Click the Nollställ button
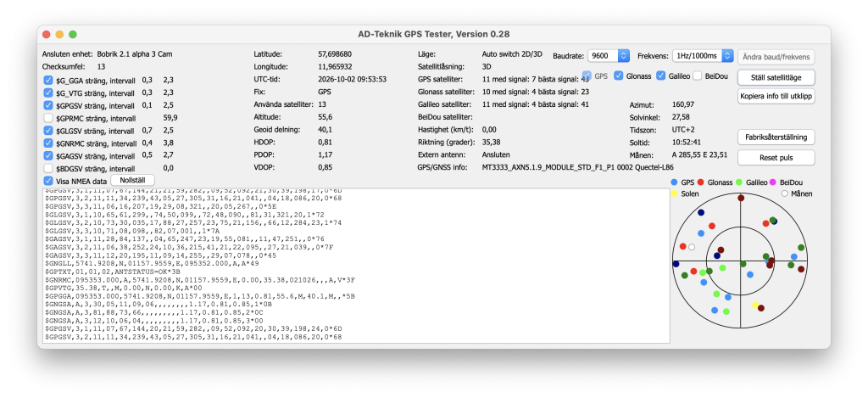 tap(133, 180)
